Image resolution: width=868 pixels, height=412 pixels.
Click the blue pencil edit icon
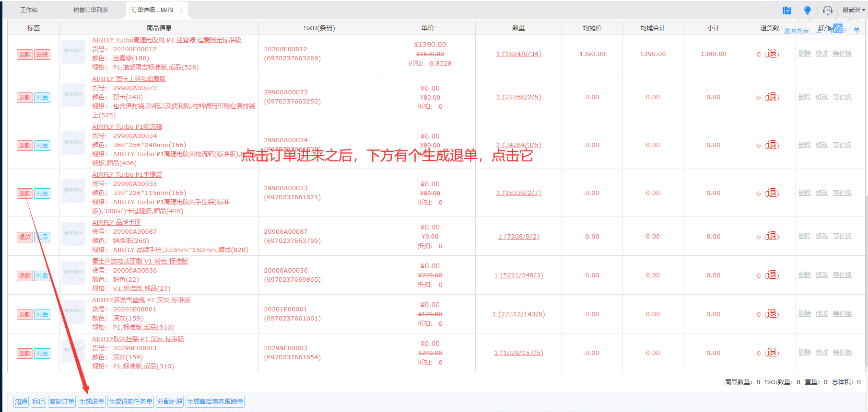[x=838, y=28]
